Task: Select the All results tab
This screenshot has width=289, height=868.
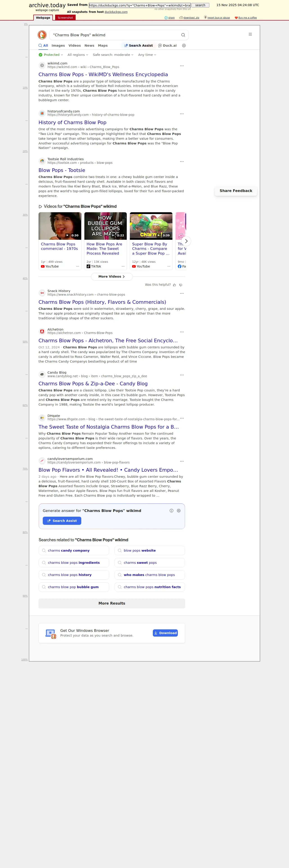Action: tap(43, 46)
